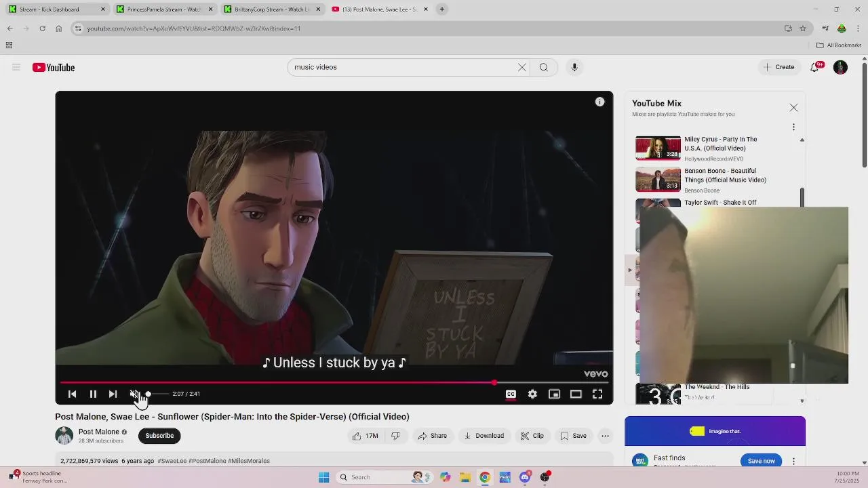Open Chrome apps grid shortcut
This screenshot has width=868, height=488.
click(9, 45)
